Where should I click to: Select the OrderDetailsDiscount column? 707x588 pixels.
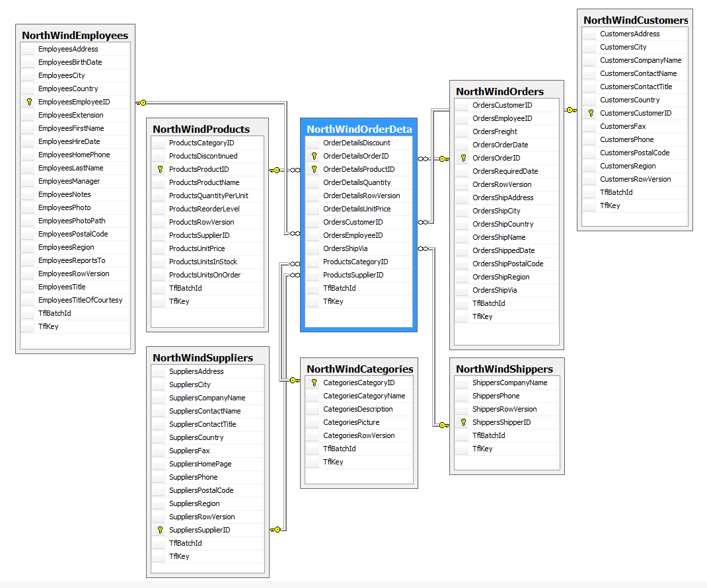pos(359,143)
